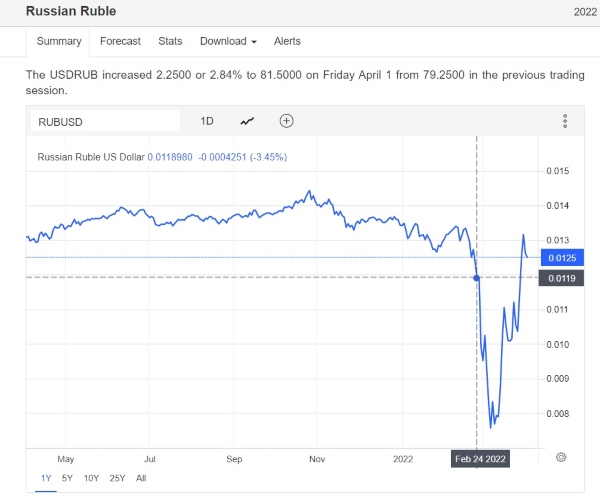Switch to the Forecast tab

(x=120, y=41)
